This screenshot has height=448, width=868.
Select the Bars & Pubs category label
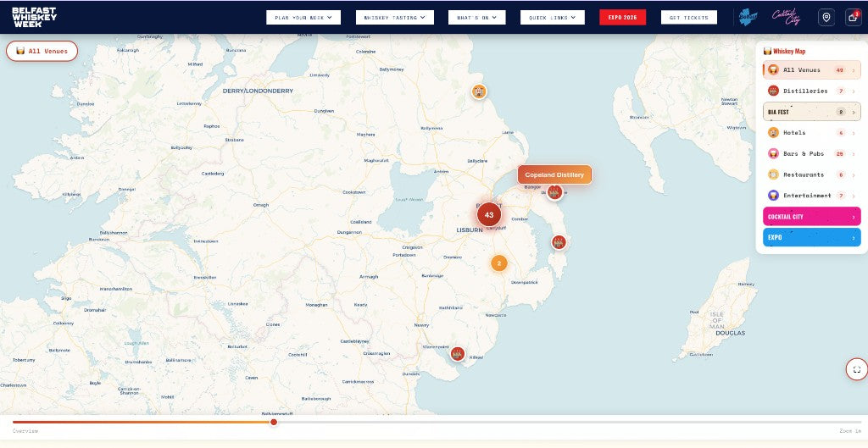click(x=804, y=154)
